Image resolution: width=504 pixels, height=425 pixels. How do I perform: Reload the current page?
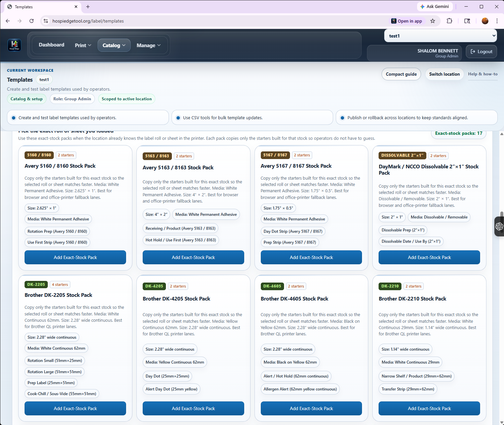click(x=32, y=21)
